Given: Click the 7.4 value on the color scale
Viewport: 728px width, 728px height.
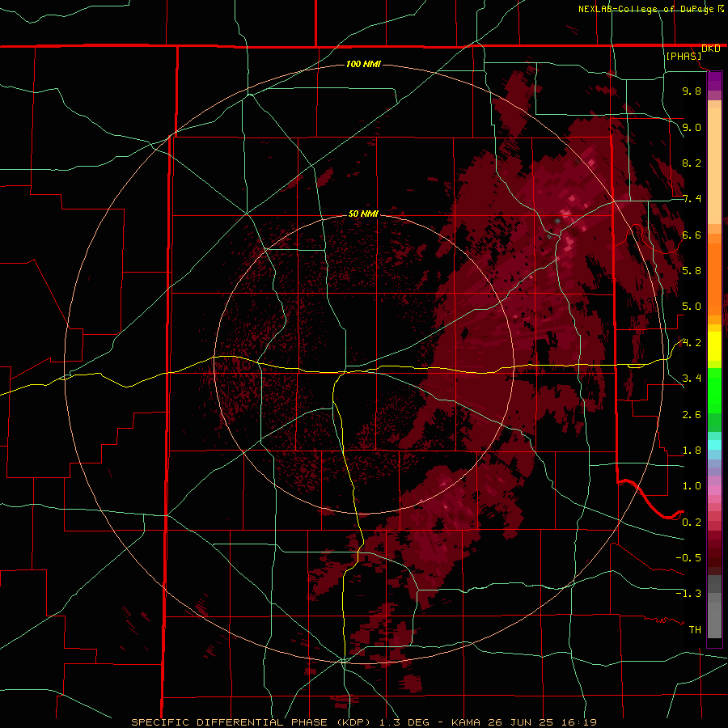Looking at the screenshot, I should click(692, 199).
